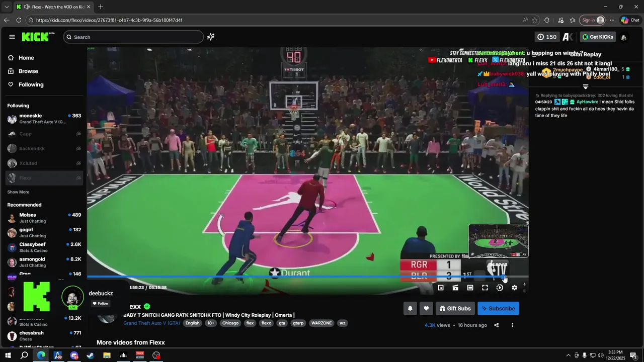Open the three-dot video options menu
This screenshot has height=362, width=644.
pos(512,325)
